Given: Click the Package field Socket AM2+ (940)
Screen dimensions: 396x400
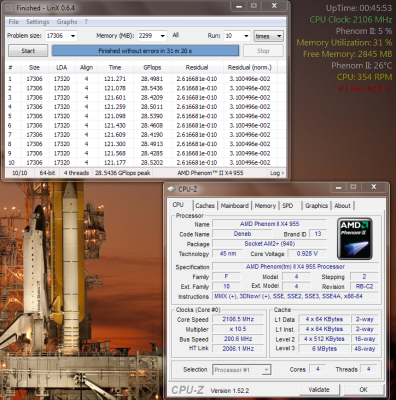Looking at the screenshot, I should click(269, 244).
